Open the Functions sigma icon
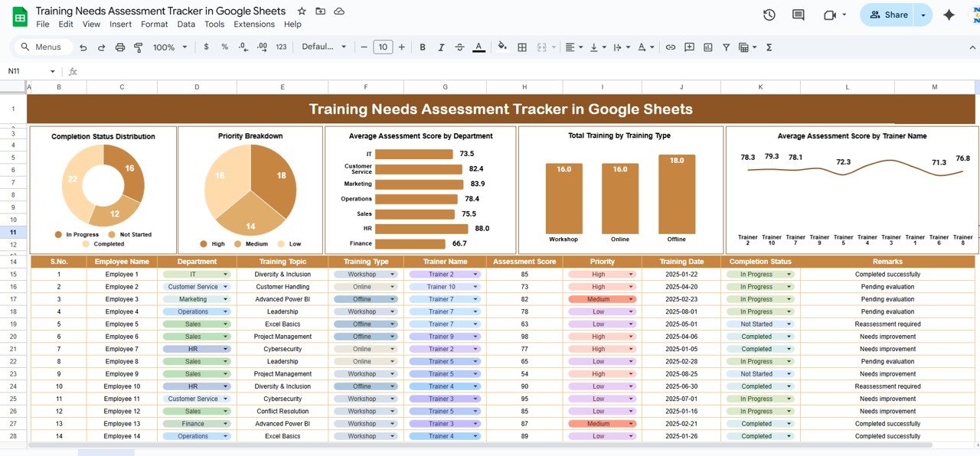980x456 pixels. [769, 47]
